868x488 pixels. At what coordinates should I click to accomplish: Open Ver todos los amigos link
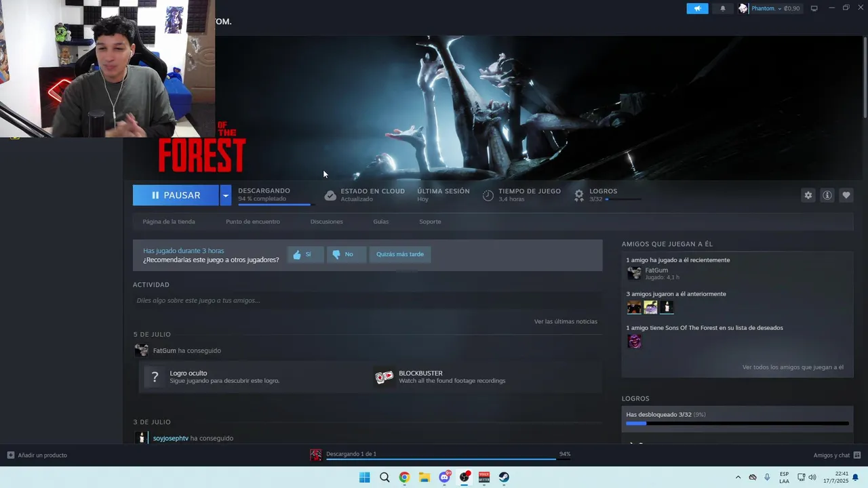[x=793, y=367]
